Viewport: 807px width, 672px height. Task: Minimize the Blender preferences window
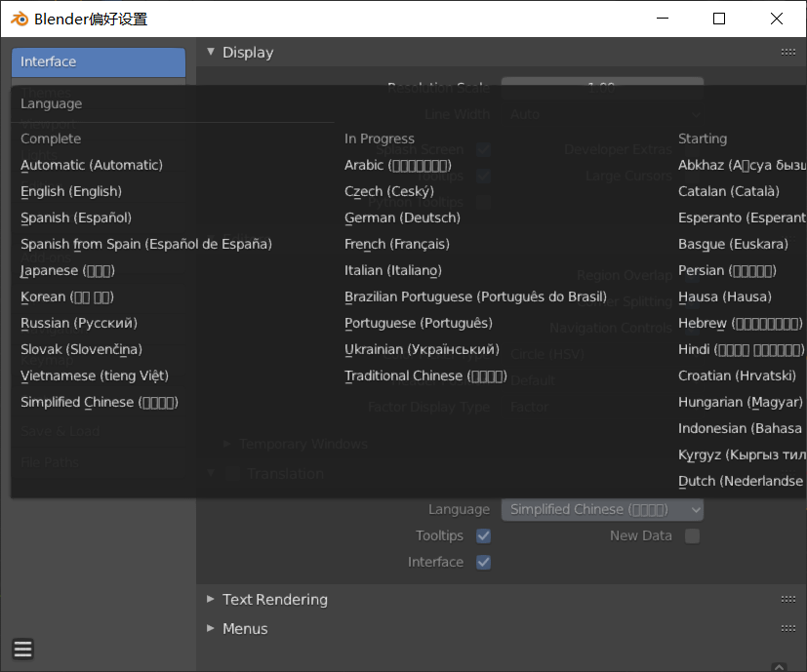pyautogui.click(x=663, y=19)
